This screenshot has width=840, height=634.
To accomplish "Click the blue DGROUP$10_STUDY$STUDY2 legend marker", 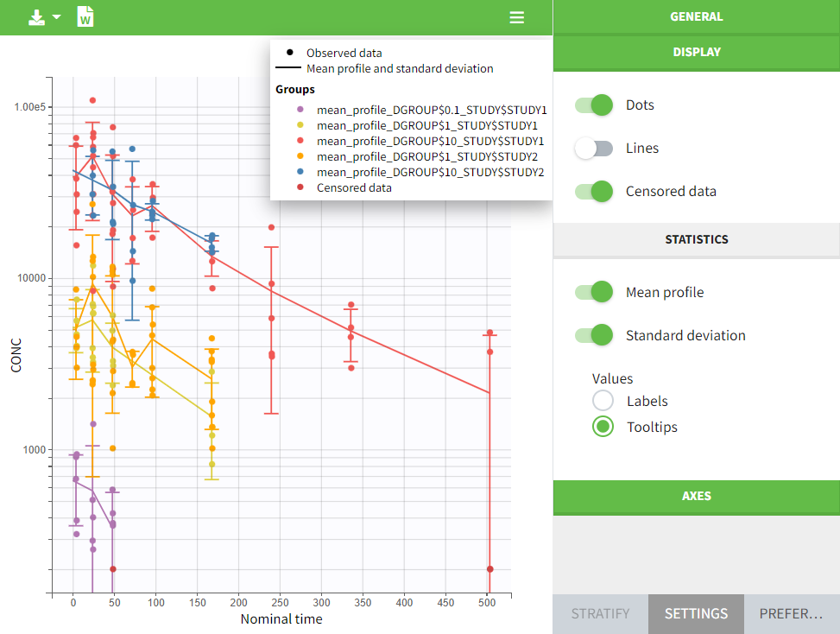I will click(x=300, y=172).
